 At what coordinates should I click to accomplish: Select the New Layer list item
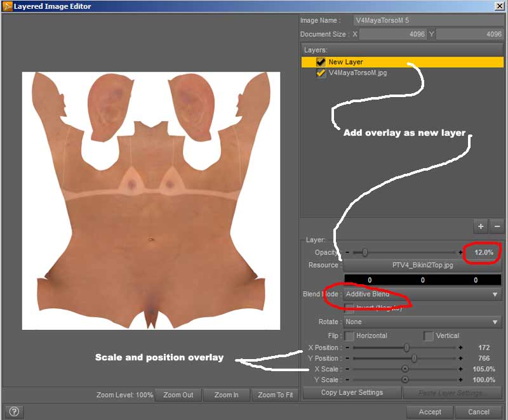[346, 62]
